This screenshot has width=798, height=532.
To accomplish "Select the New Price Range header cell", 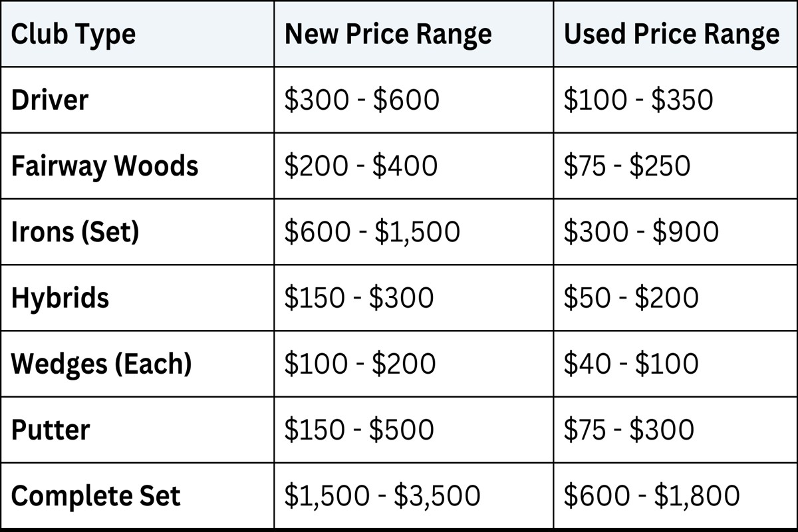I will 388,34.
